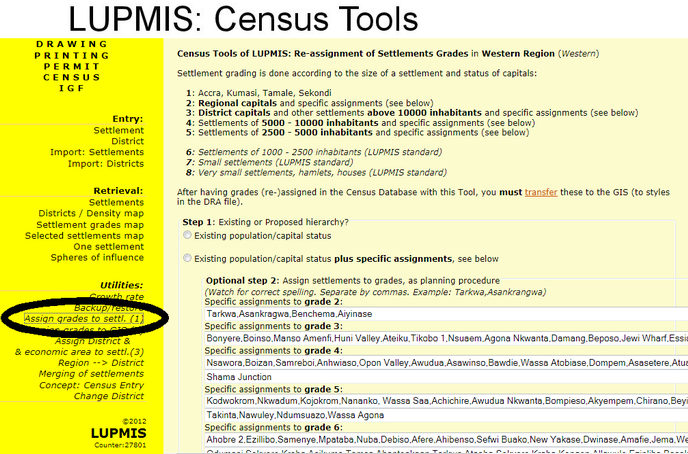Open the PRINTING section in sidebar

click(x=72, y=55)
